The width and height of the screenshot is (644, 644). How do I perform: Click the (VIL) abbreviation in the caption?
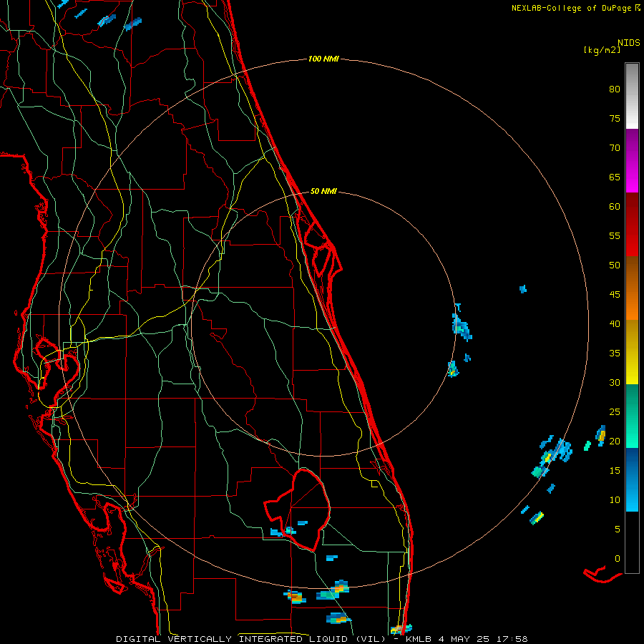(x=371, y=639)
